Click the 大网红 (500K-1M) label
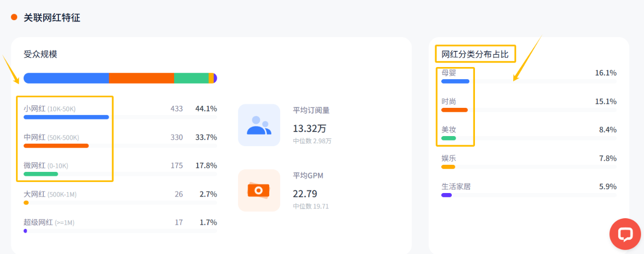 pyautogui.click(x=50, y=194)
